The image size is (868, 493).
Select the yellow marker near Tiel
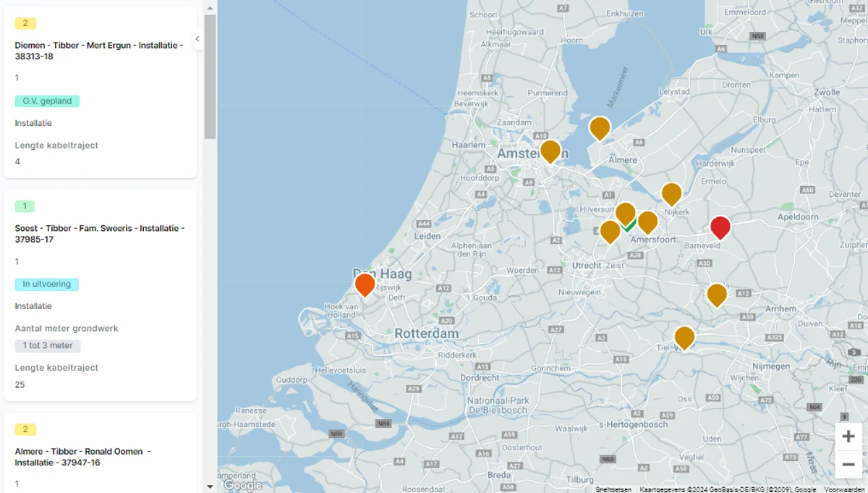tap(684, 338)
